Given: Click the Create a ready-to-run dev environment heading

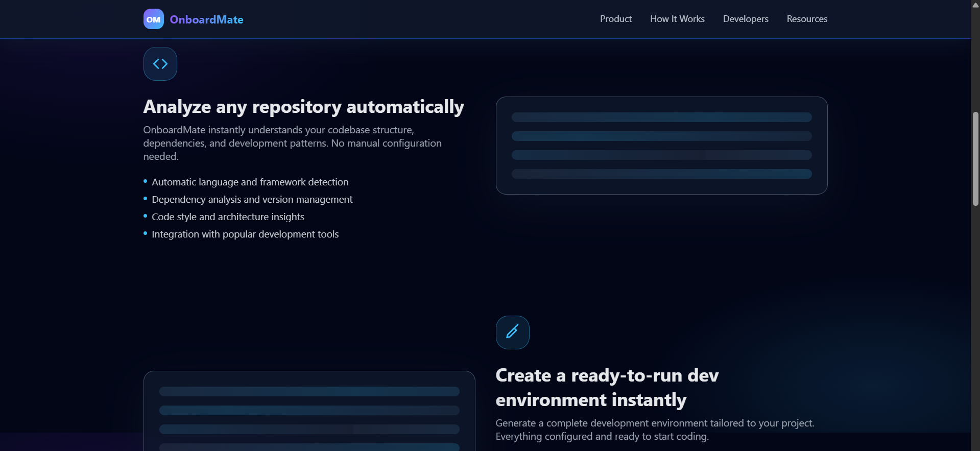Looking at the screenshot, I should [x=607, y=388].
